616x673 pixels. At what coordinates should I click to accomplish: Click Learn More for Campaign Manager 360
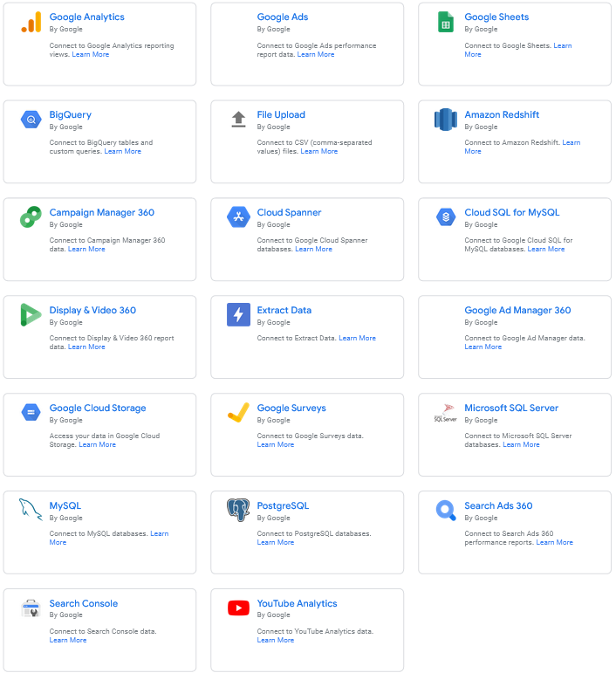86,250
